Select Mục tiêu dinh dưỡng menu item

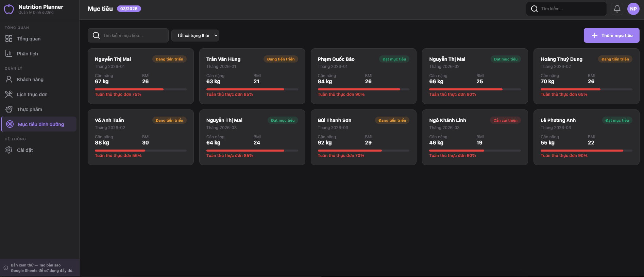[41, 124]
